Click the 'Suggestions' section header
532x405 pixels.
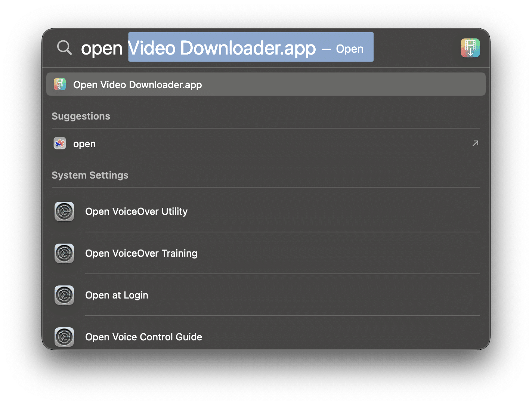click(x=81, y=116)
